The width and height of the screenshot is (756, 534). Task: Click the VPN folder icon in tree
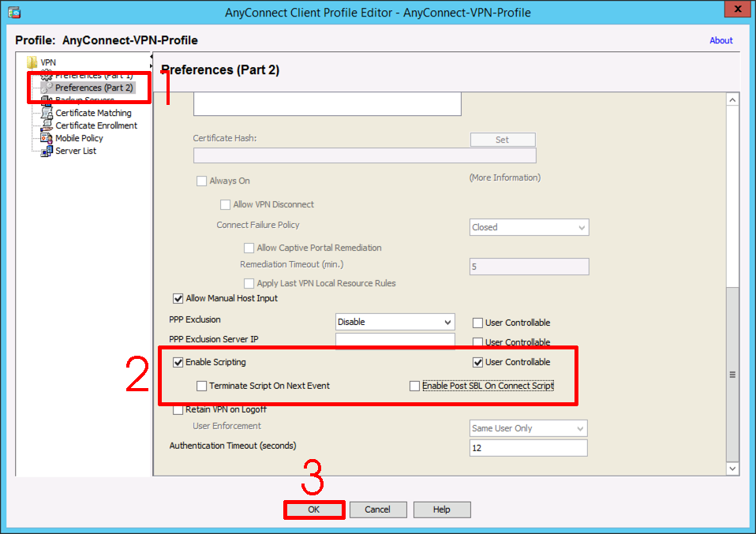(32, 62)
